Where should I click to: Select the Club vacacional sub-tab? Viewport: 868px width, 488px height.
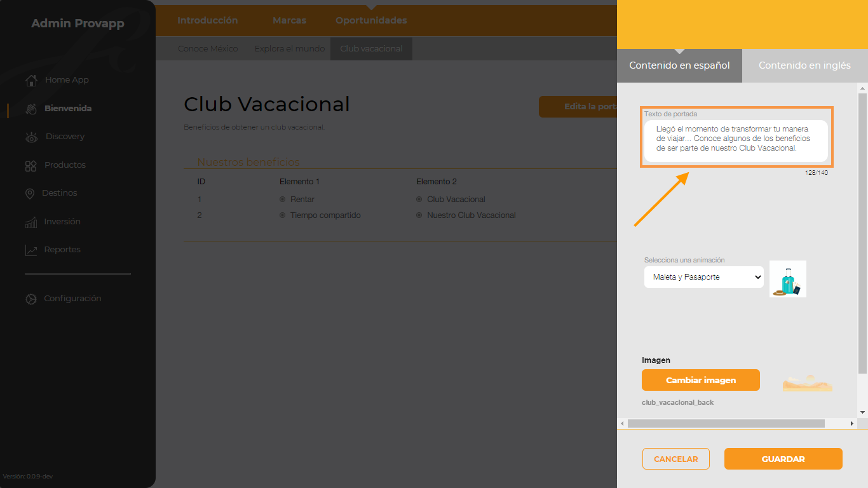tap(371, 49)
